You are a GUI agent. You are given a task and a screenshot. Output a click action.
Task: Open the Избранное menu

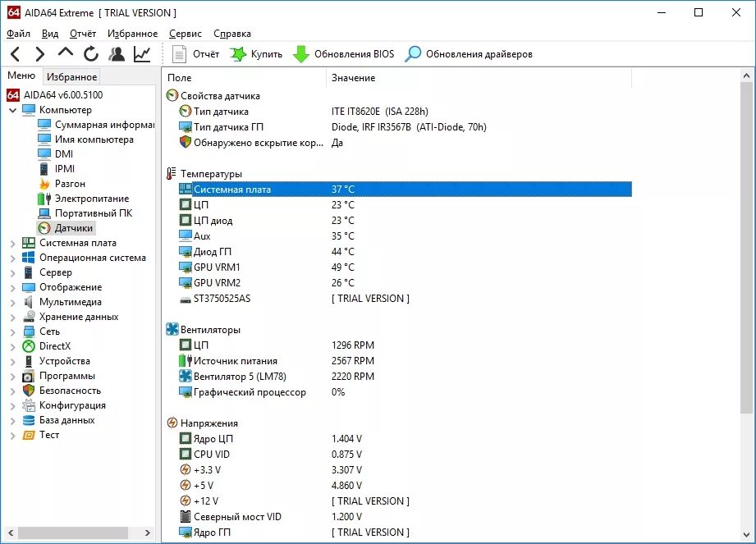click(133, 34)
